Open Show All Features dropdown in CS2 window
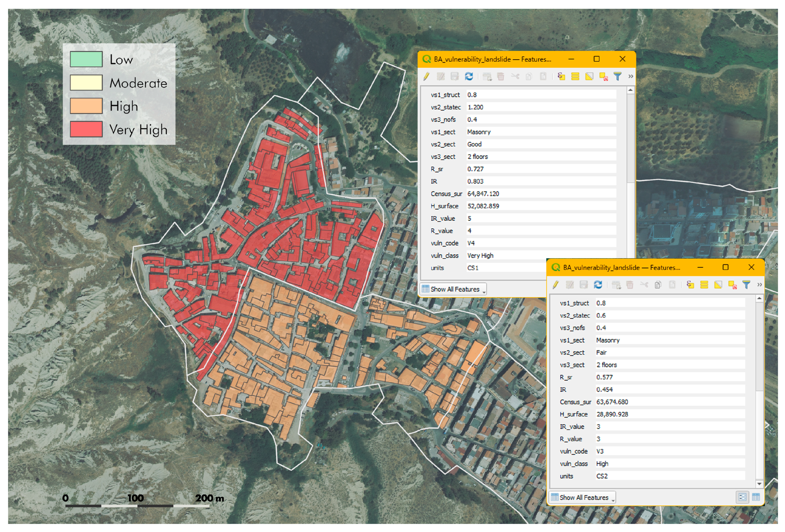 coord(582,497)
